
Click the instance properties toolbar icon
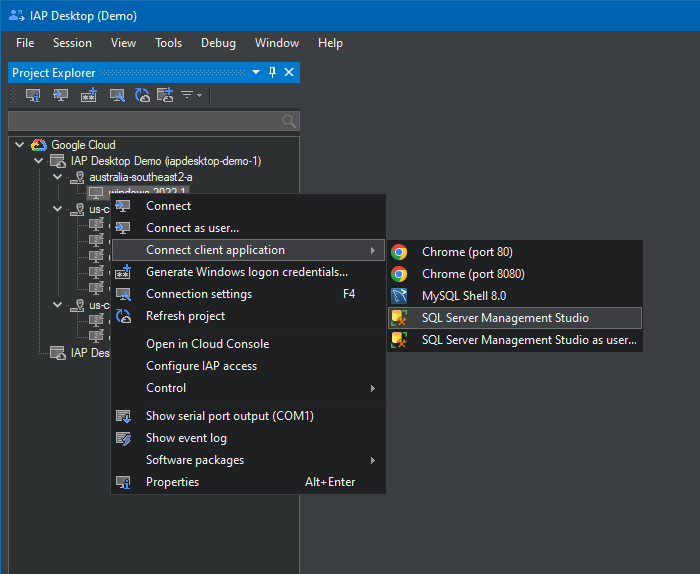point(33,95)
